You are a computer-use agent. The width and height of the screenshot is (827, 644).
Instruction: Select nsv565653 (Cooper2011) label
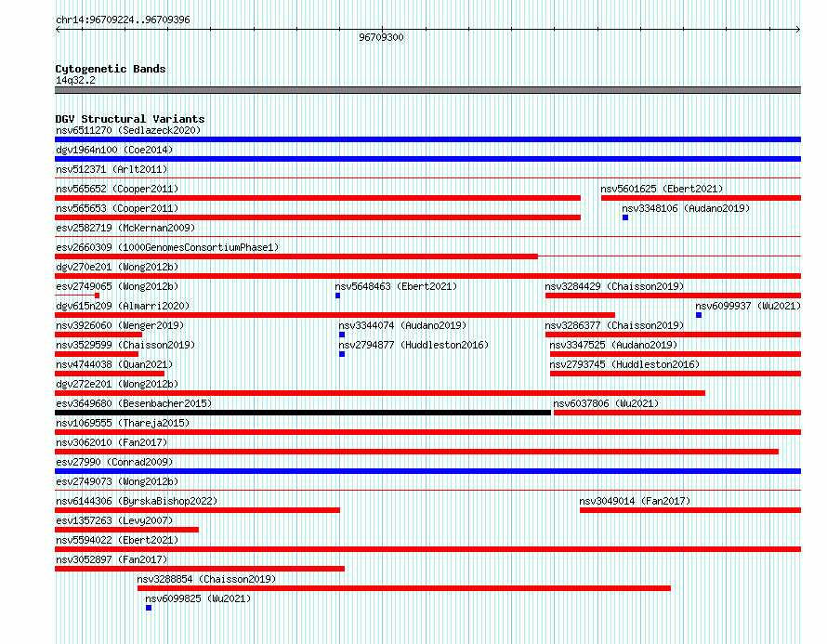point(117,208)
